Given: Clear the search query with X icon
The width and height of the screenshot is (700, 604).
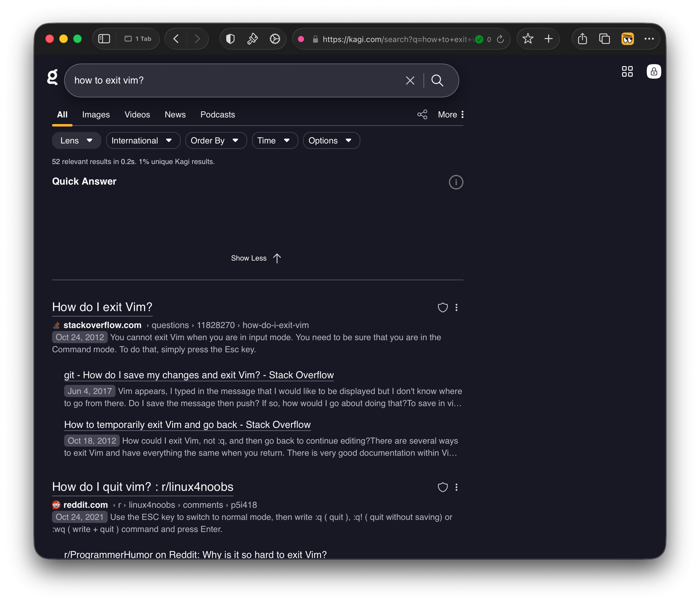Looking at the screenshot, I should (410, 80).
